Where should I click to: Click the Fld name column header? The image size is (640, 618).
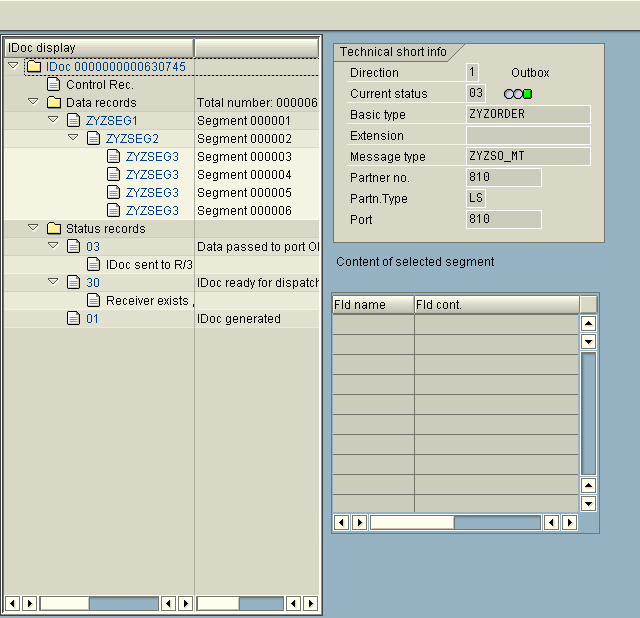372,305
